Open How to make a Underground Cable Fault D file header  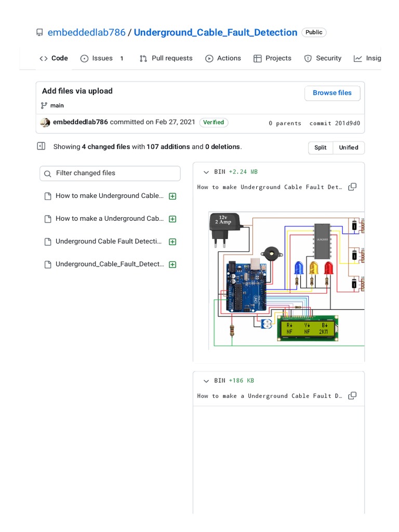point(270,396)
